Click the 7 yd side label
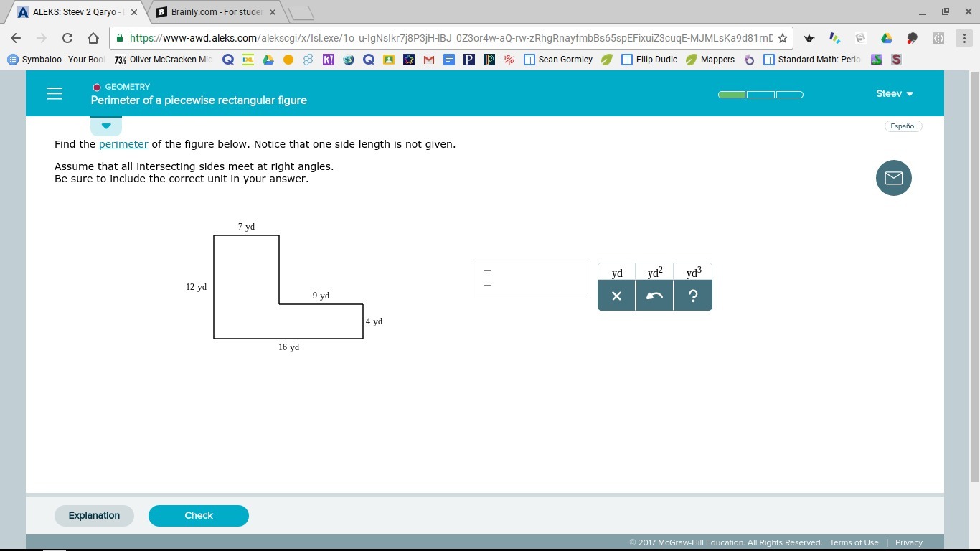The height and width of the screenshot is (551, 980). 247,227
